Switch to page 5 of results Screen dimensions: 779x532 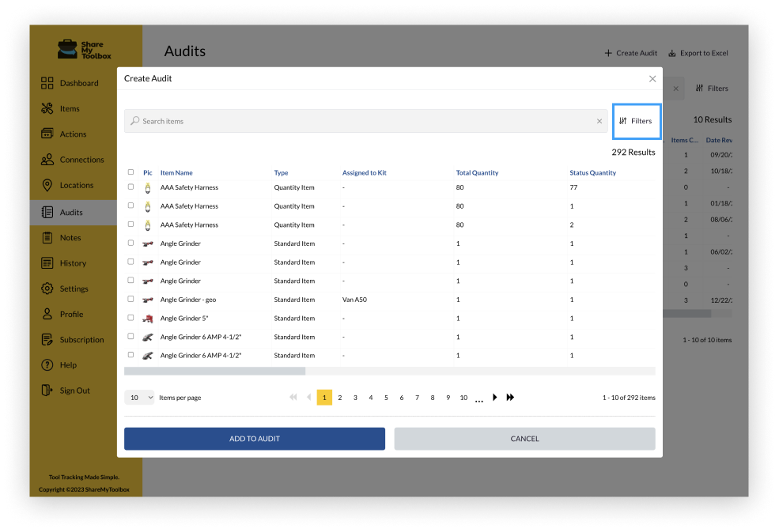coord(386,398)
